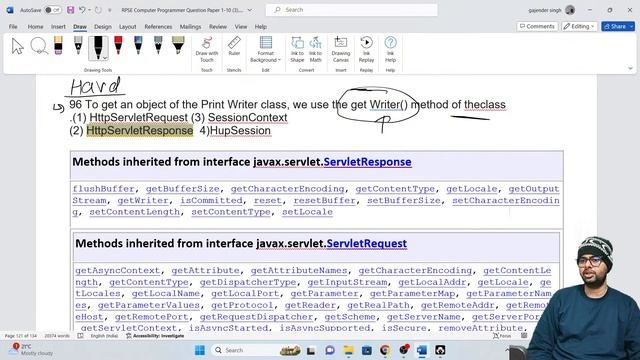
Task: Switch to the Insert tab
Action: click(x=58, y=27)
